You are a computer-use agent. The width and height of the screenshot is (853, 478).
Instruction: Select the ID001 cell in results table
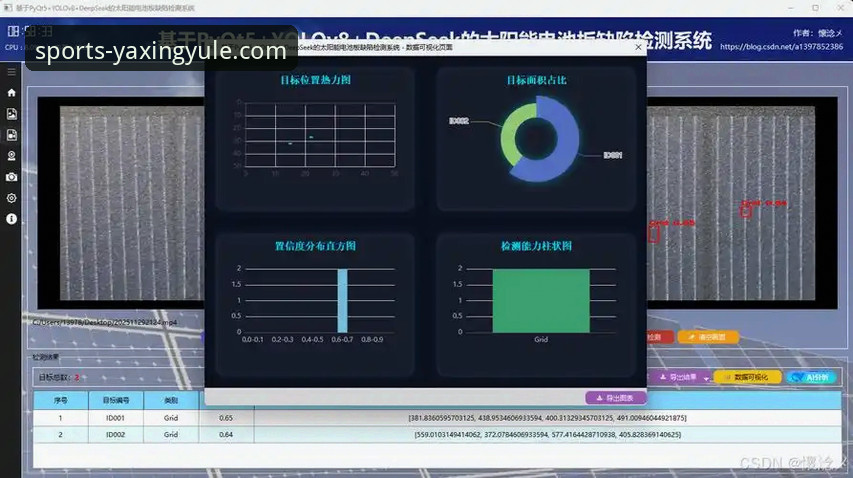point(115,418)
